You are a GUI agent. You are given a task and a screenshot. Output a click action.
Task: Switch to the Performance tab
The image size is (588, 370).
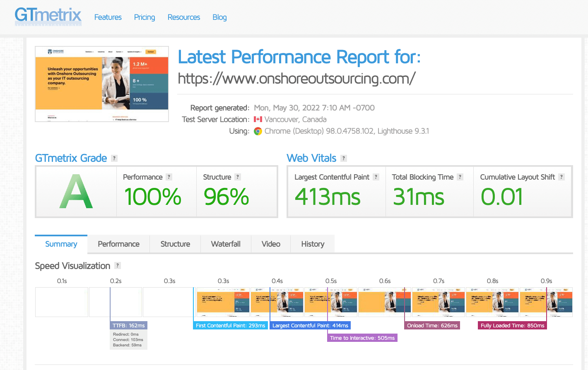tap(118, 244)
